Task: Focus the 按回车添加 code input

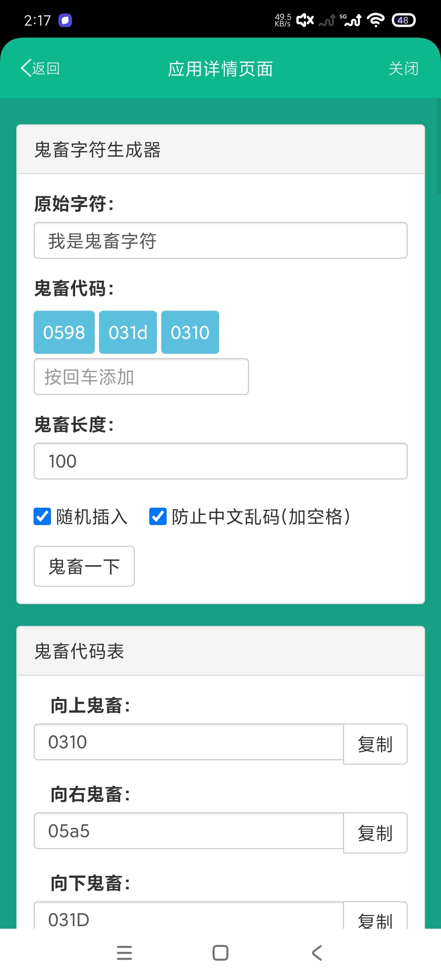Action: [141, 377]
